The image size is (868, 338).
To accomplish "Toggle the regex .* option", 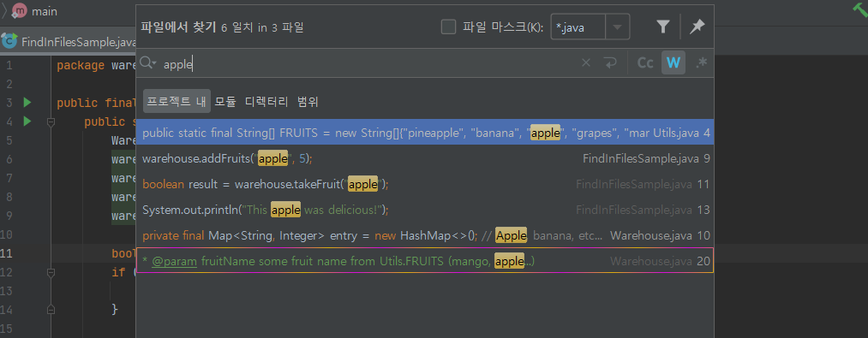I will [x=702, y=63].
